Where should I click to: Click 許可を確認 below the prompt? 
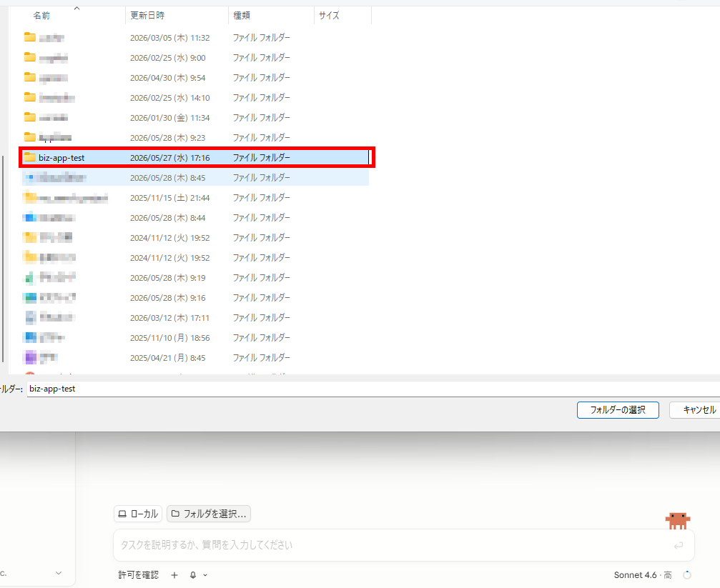tap(138, 574)
